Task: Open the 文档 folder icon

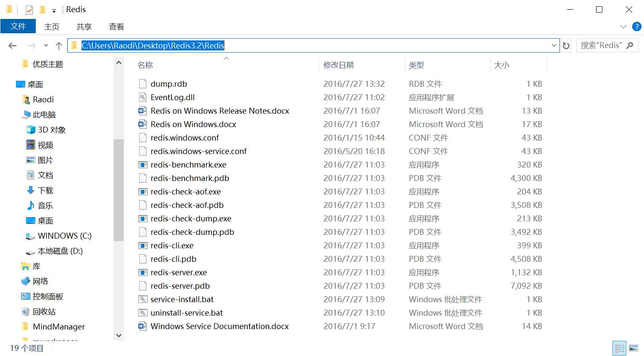Action: click(31, 175)
